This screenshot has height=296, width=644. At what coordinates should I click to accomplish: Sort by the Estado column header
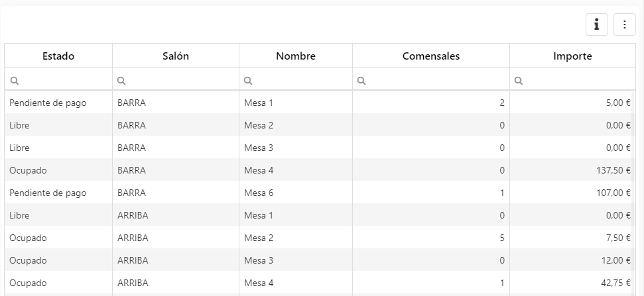(x=58, y=56)
